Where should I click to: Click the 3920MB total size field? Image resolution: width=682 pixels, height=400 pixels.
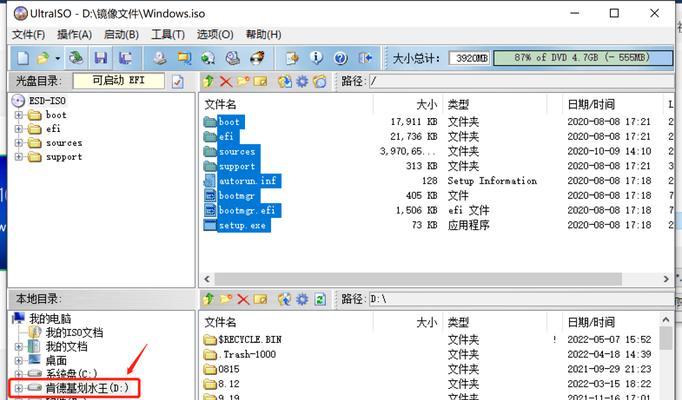[x=469, y=58]
